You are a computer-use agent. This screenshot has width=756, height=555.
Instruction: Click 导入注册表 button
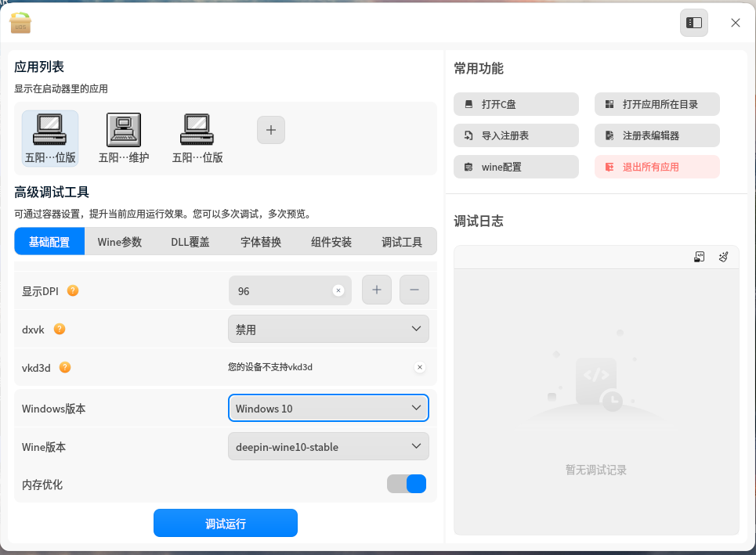point(516,135)
